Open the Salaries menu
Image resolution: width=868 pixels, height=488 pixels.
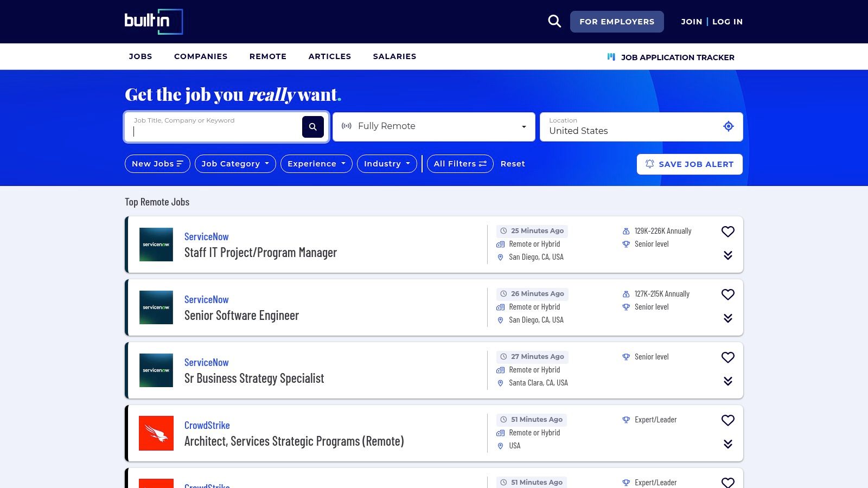pos(394,56)
